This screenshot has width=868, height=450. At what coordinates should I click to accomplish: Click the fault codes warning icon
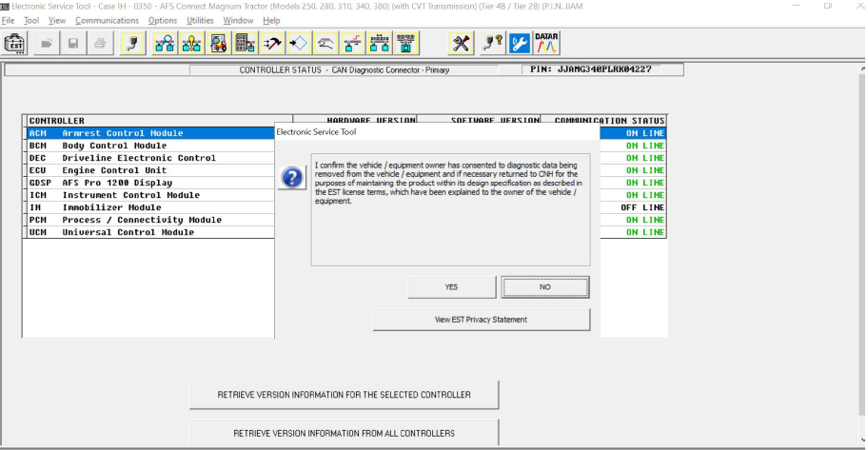[x=191, y=43]
